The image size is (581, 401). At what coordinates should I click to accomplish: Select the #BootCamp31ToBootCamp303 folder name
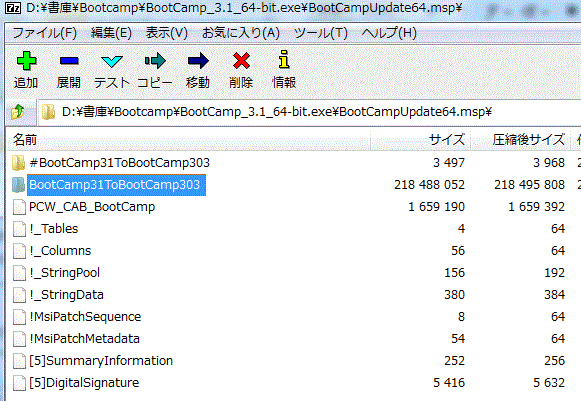[x=119, y=163]
